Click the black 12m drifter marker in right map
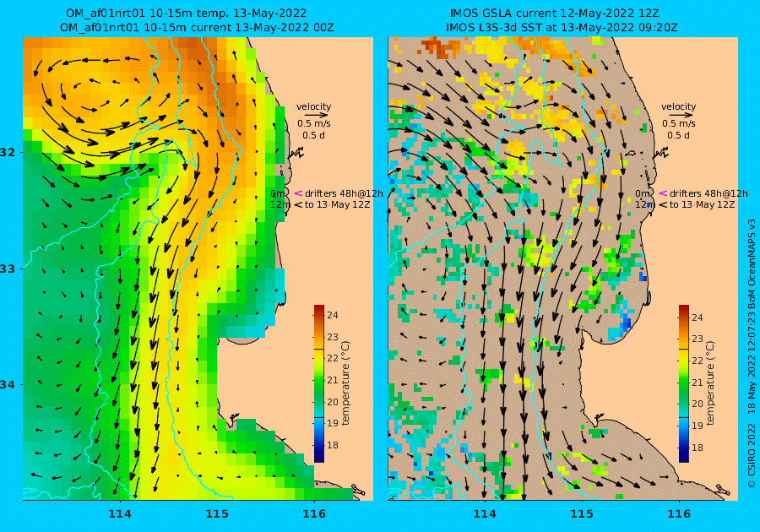 pos(663,205)
